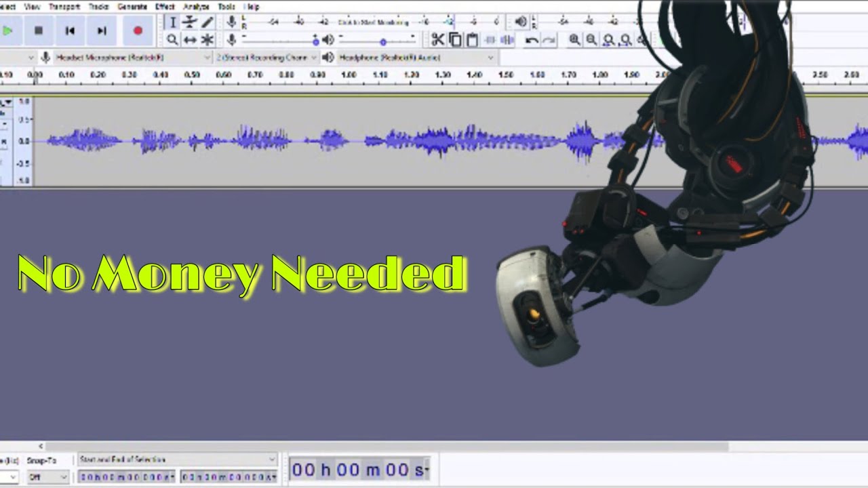Open the Effect menu
This screenshot has width=868, height=488.
click(165, 6)
